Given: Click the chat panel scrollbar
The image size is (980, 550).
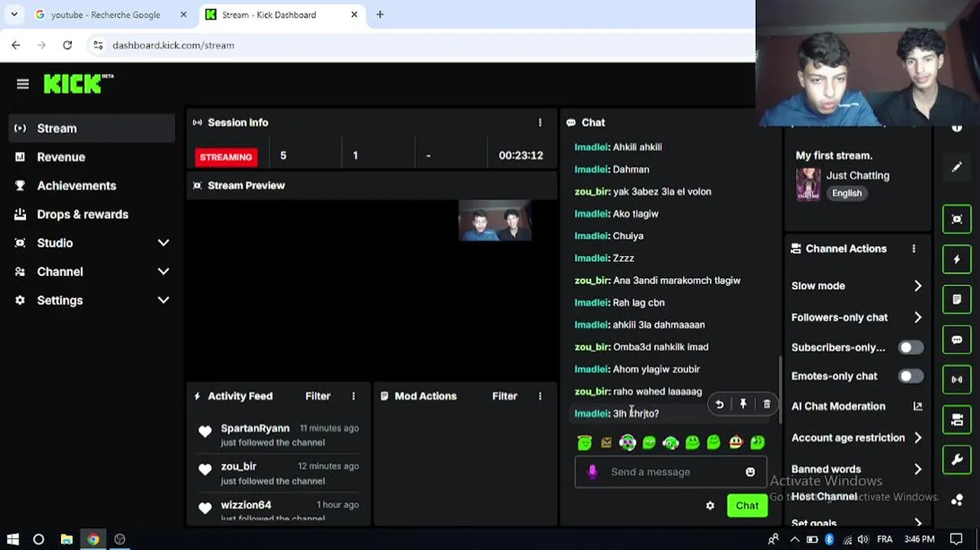Looking at the screenshot, I should coord(779,390).
